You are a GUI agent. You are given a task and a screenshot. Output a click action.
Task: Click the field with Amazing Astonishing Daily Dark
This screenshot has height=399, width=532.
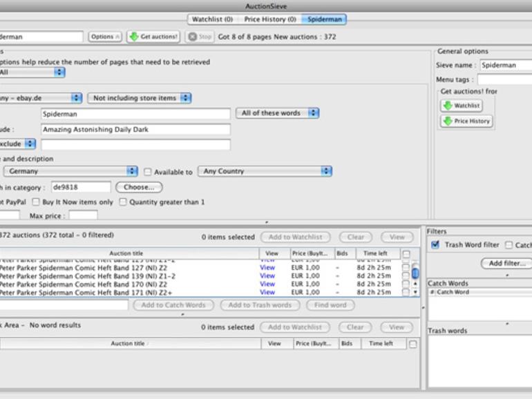pyautogui.click(x=135, y=130)
